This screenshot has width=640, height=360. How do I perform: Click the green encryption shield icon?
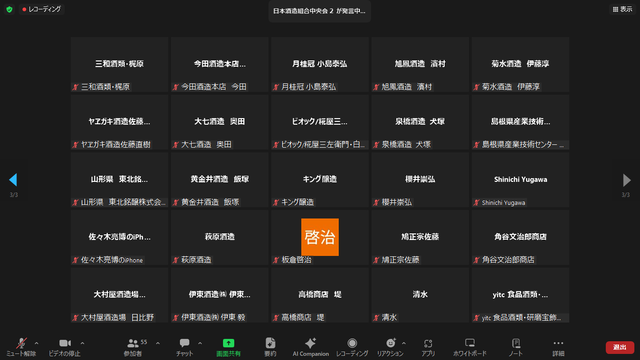(9, 9)
